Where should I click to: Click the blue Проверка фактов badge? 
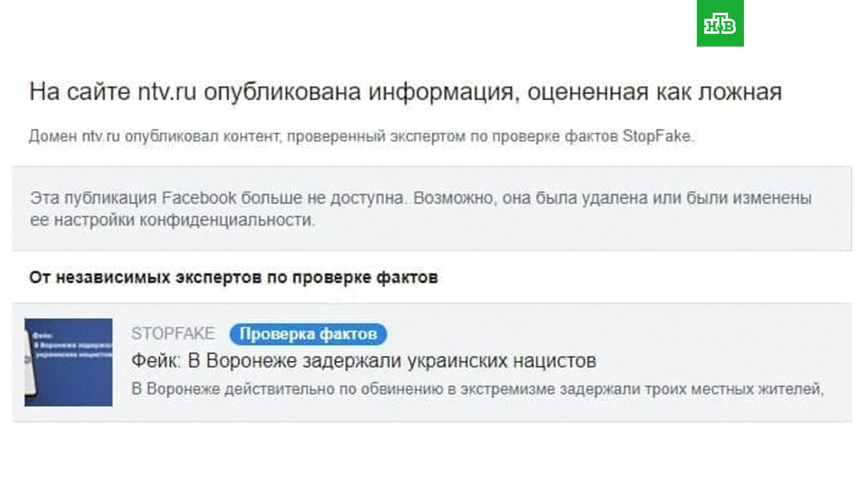[x=308, y=335]
